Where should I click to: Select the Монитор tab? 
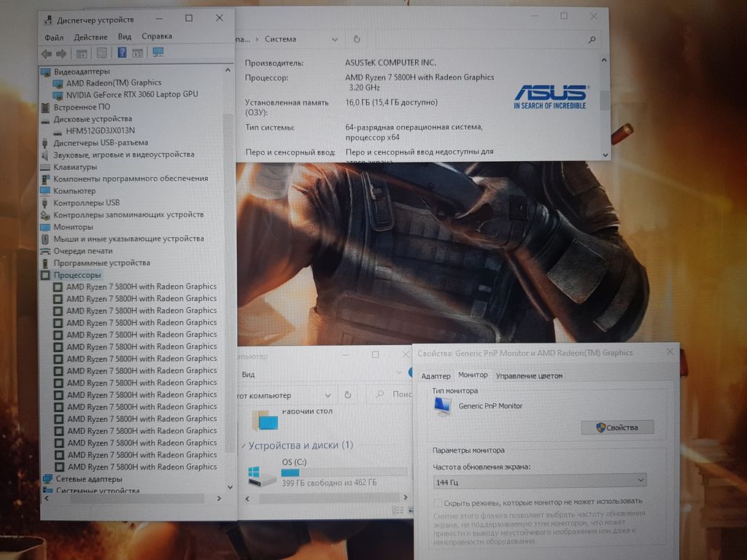pos(473,376)
